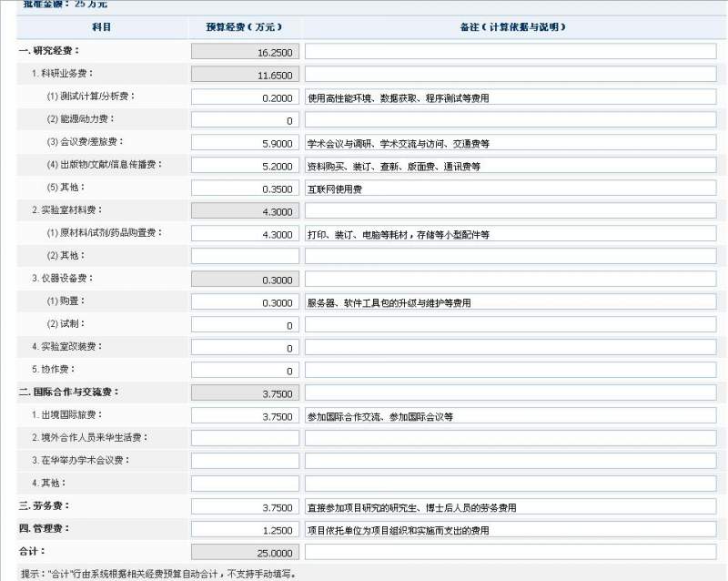Click the 科研业务费 subtotal field showing 11.6500
This screenshot has width=728, height=581.
tap(245, 75)
